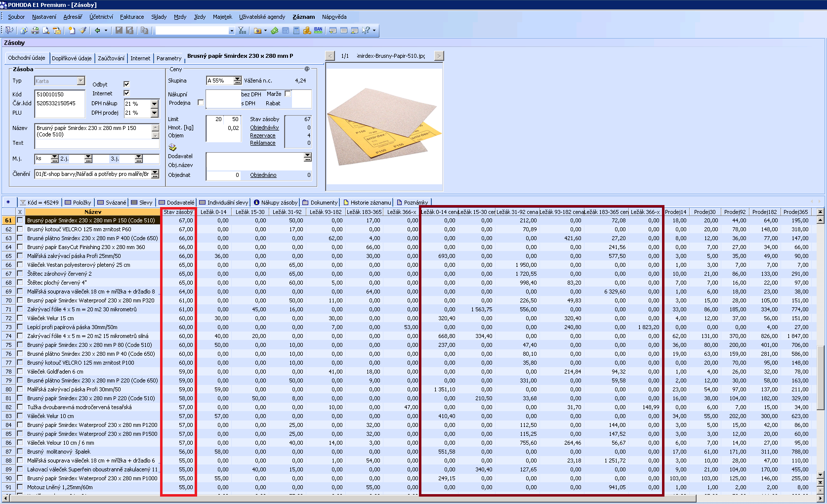Open the Nákupy zásoby tab
Image resolution: width=827 pixels, height=504 pixels.
coord(276,202)
